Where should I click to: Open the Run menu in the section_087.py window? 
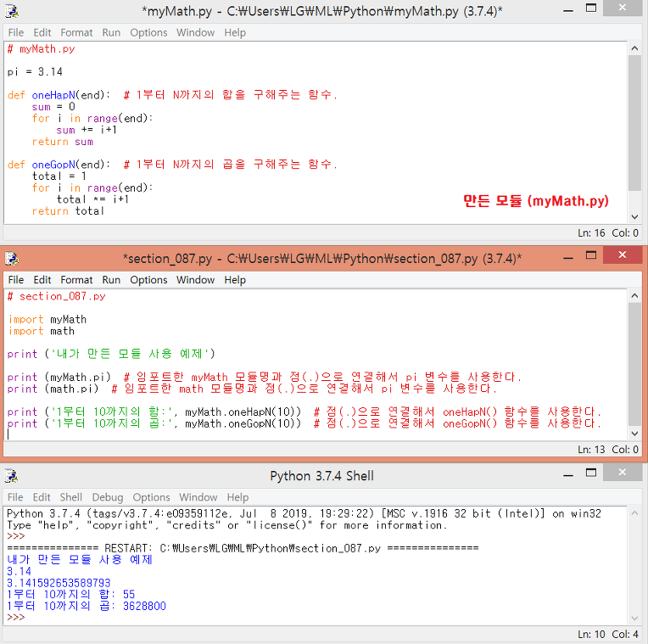point(111,280)
